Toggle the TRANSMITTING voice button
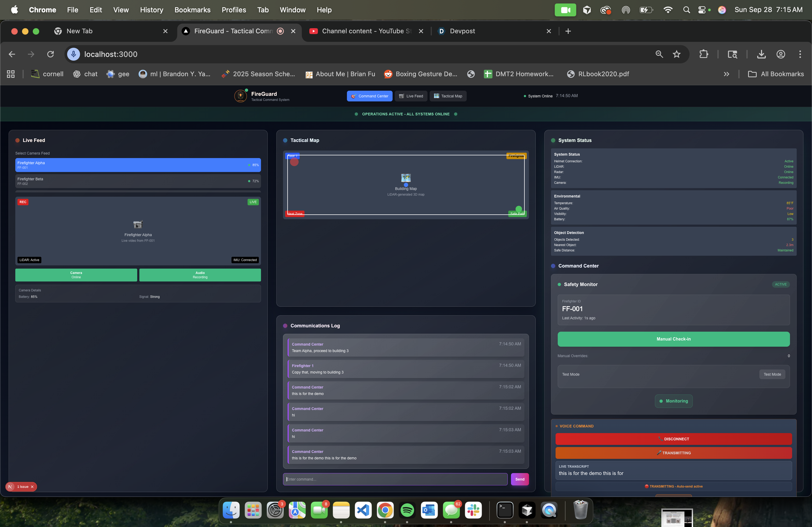812x527 pixels. pos(673,453)
